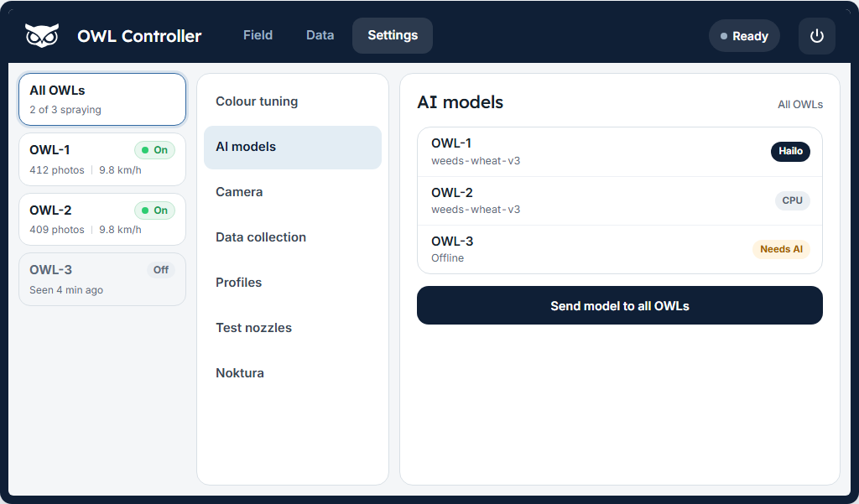Open Colour tuning settings
The height and width of the screenshot is (504, 859).
coord(293,101)
